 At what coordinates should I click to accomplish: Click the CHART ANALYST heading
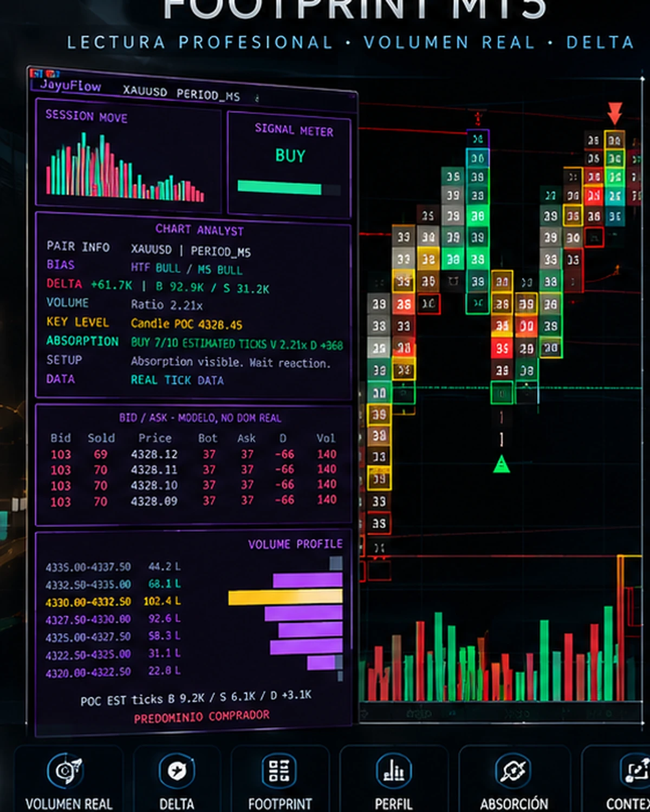click(x=199, y=230)
